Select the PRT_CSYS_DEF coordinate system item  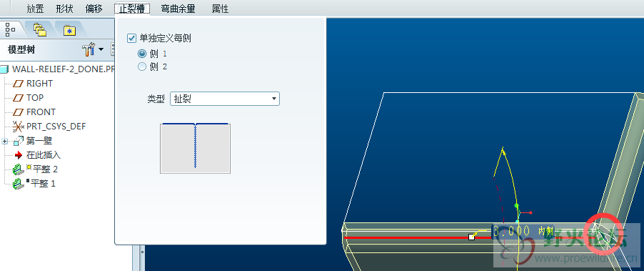click(x=49, y=127)
